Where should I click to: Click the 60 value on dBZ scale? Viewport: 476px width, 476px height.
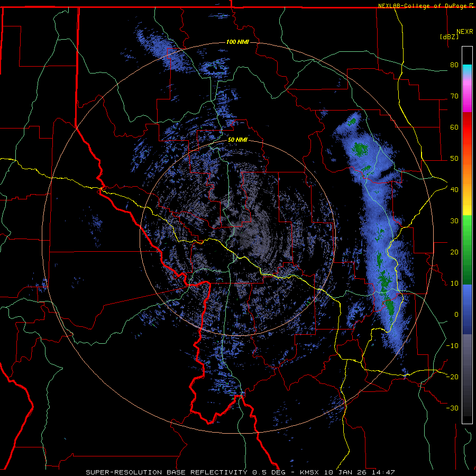pyautogui.click(x=454, y=127)
